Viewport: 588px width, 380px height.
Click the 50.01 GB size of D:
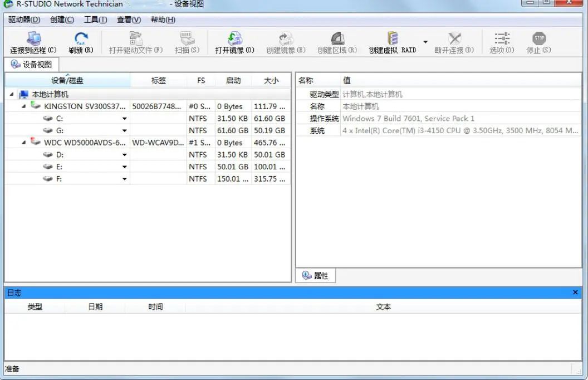tap(269, 154)
